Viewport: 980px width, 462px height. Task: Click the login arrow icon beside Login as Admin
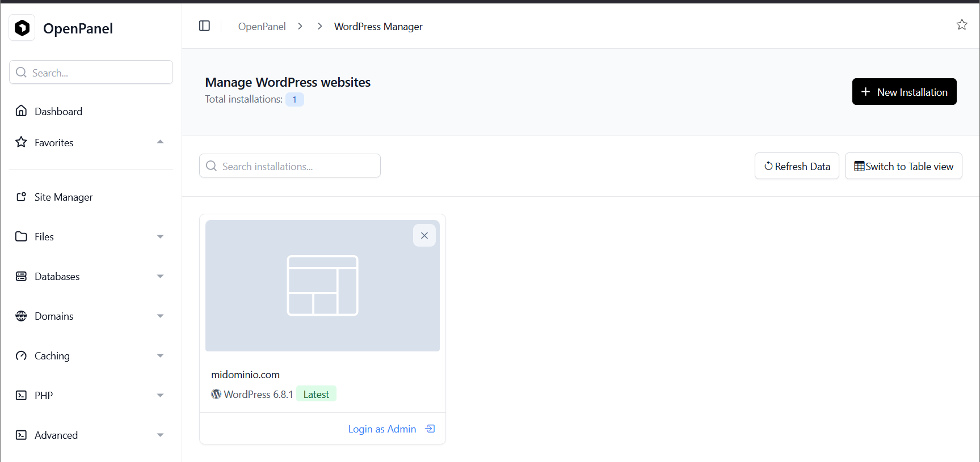[430, 429]
